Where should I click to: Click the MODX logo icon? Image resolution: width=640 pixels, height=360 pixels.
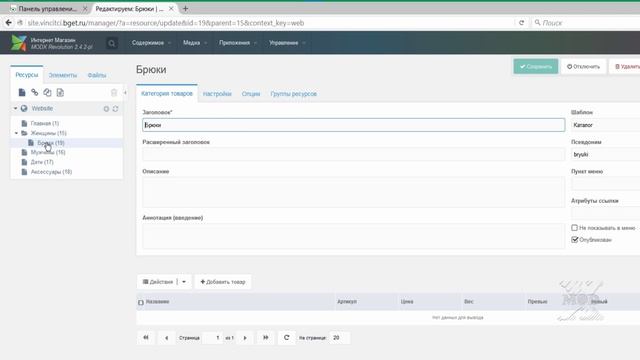point(19,42)
